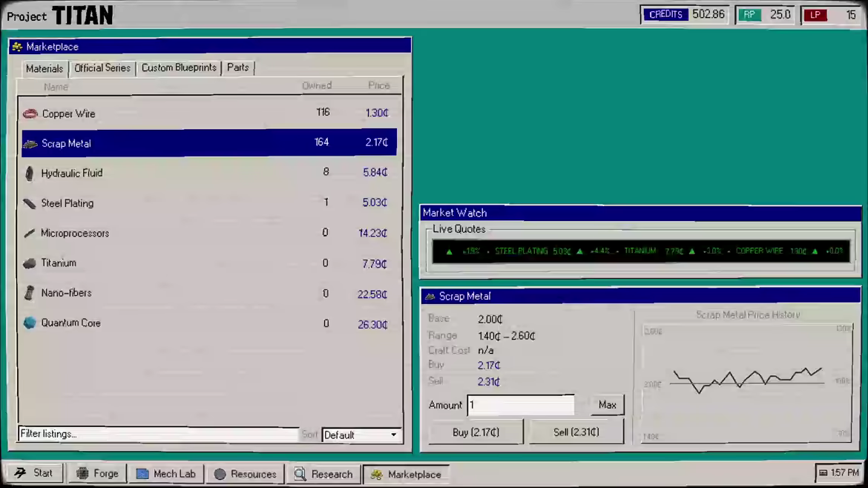
Task: Open the Parts tab
Action: pos(238,67)
